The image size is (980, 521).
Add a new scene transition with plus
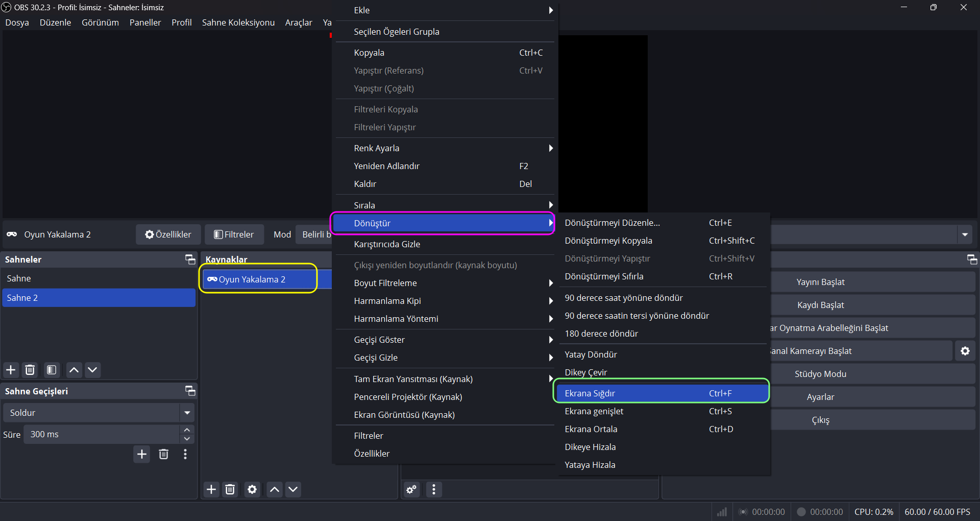(142, 454)
